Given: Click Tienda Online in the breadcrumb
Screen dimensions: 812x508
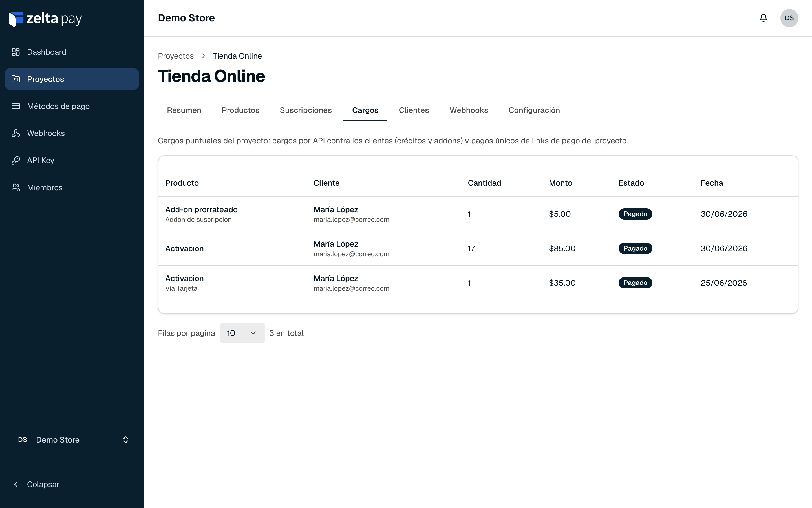Looking at the screenshot, I should [237, 56].
